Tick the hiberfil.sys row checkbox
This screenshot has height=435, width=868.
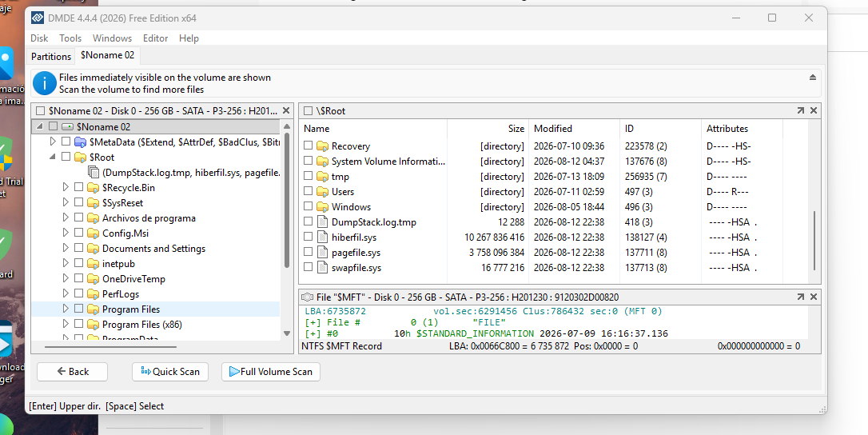point(309,237)
